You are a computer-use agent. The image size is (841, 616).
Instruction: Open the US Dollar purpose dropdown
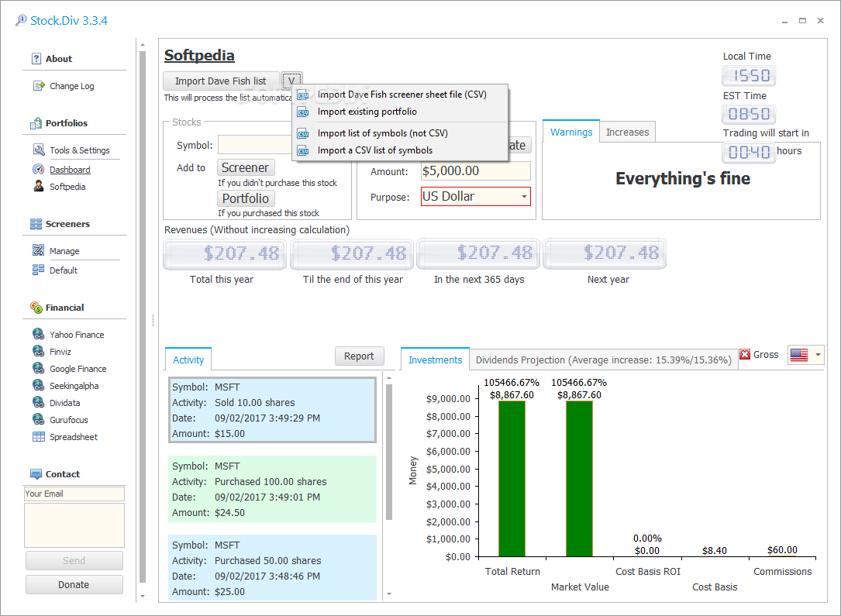click(524, 197)
